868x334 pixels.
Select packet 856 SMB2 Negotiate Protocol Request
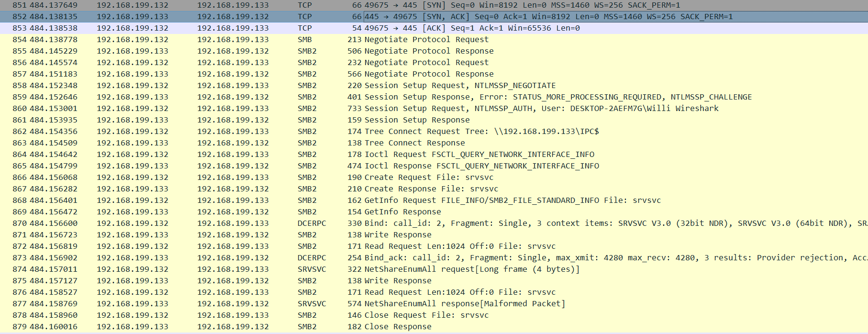434,63
